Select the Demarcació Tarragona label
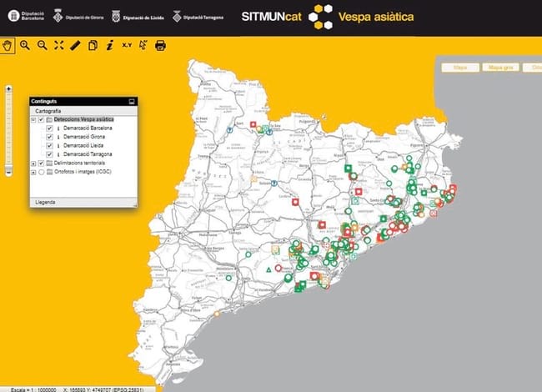The height and width of the screenshot is (392, 542). (x=88, y=154)
